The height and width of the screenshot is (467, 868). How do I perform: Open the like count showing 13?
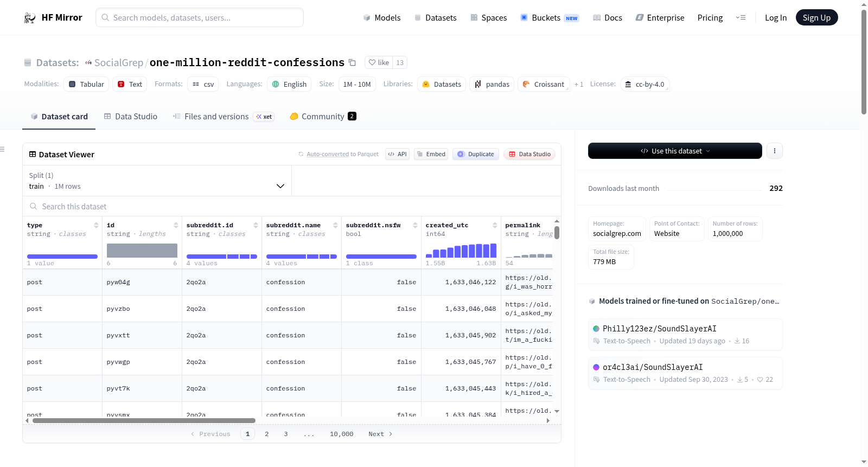click(400, 62)
